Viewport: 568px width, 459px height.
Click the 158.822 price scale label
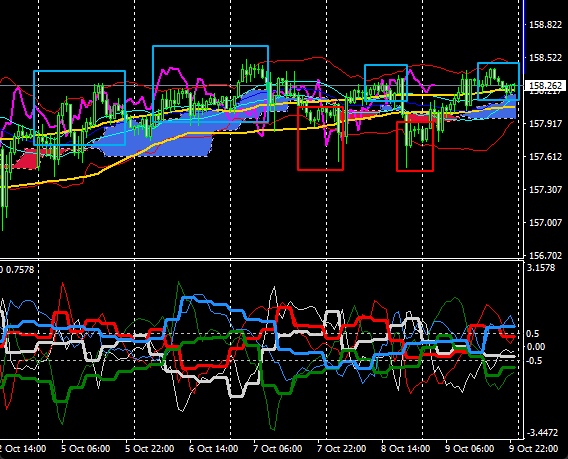546,25
